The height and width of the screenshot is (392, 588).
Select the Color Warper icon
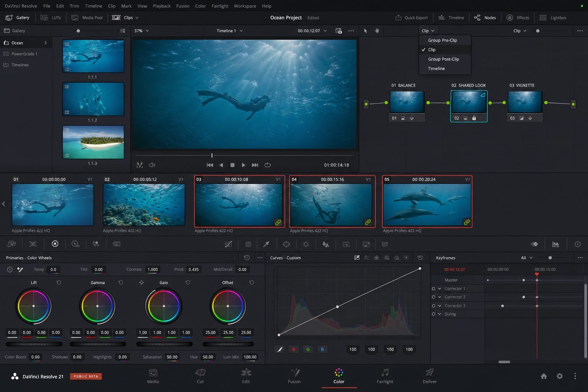coord(248,244)
